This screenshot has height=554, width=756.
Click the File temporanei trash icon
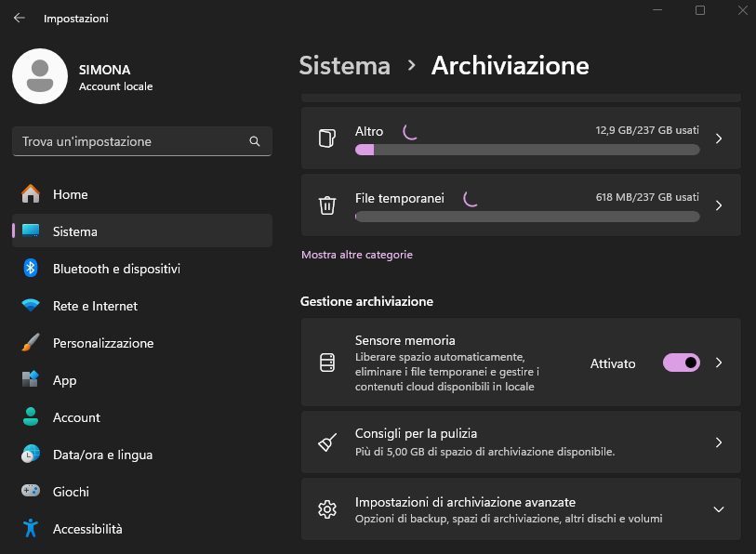pos(327,205)
